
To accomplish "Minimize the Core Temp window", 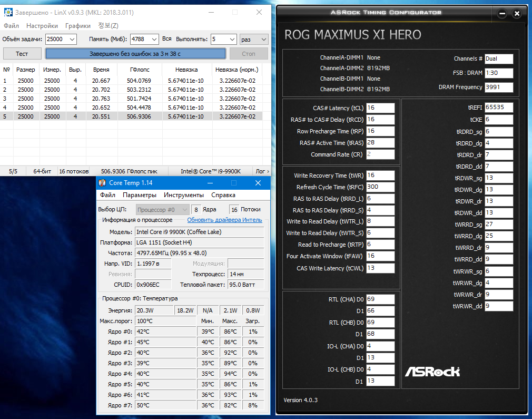I will (210, 183).
